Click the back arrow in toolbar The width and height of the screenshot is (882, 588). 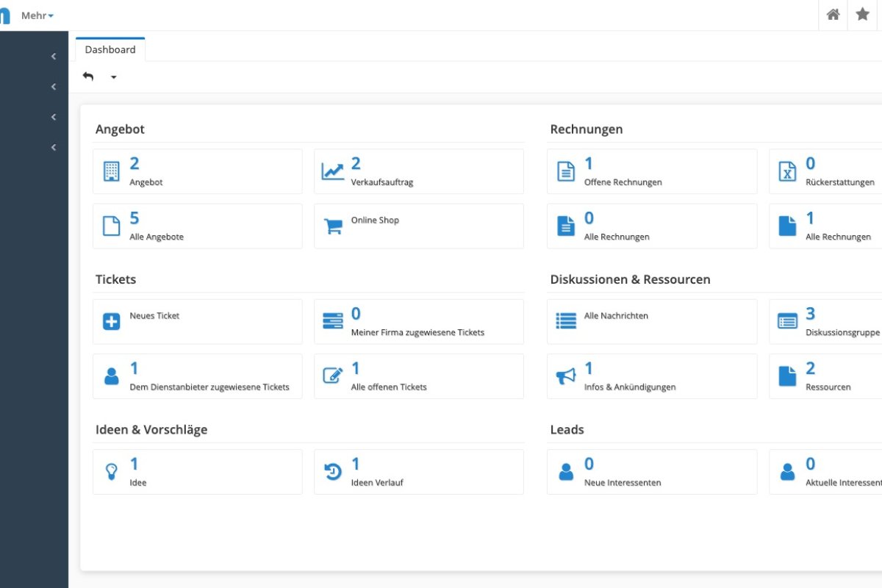[88, 76]
